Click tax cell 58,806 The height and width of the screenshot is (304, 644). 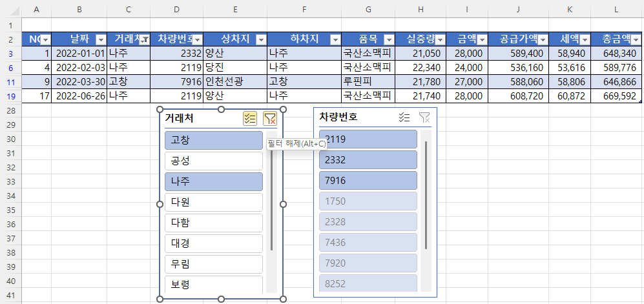[x=570, y=82]
